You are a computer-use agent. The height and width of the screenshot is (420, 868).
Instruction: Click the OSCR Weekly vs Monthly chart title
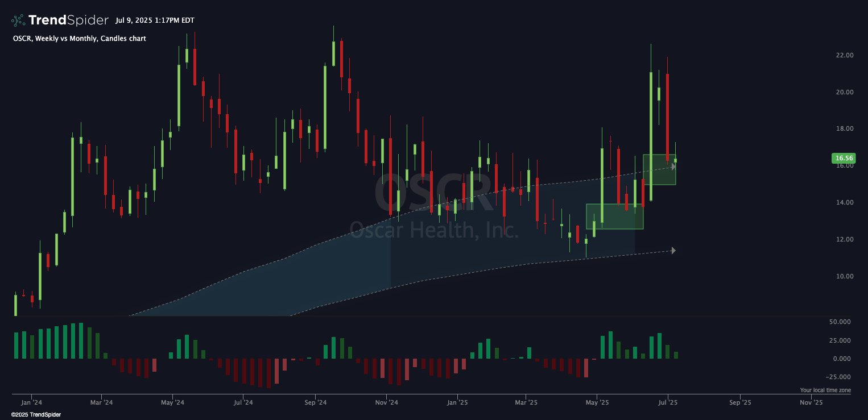pos(79,39)
